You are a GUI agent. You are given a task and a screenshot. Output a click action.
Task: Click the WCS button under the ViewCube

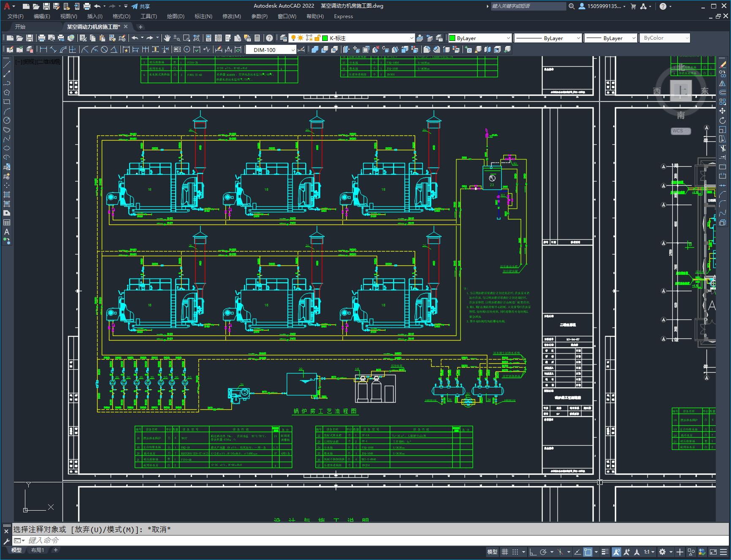click(680, 131)
